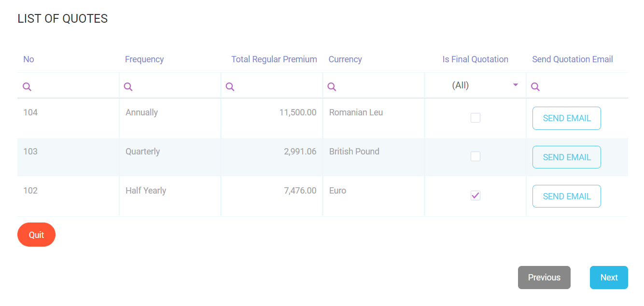The width and height of the screenshot is (644, 306).
Task: Sort by the No column header
Action: [28, 59]
